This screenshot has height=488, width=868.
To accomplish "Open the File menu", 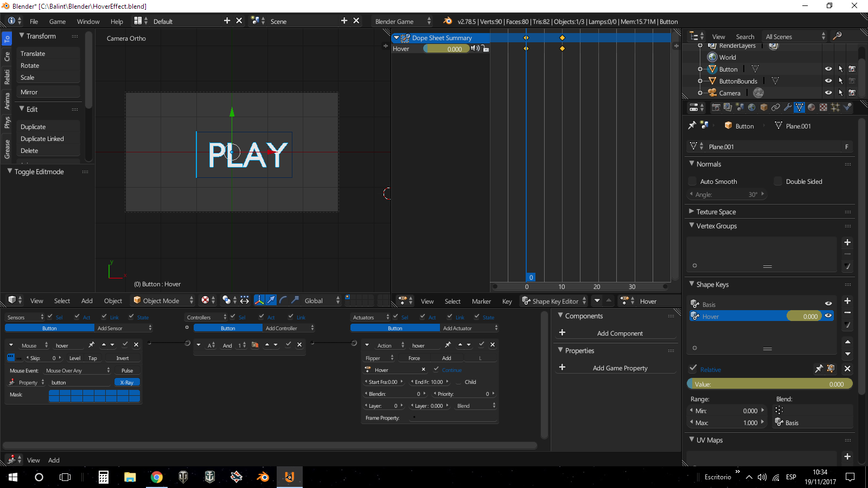I will [34, 21].
